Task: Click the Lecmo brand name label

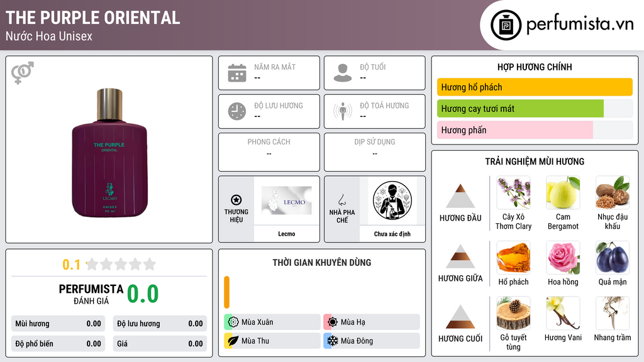Action: (287, 234)
